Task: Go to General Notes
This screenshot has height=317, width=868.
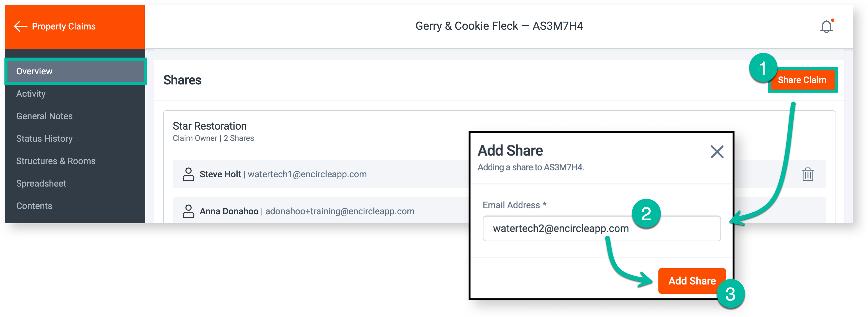Action: tap(44, 116)
